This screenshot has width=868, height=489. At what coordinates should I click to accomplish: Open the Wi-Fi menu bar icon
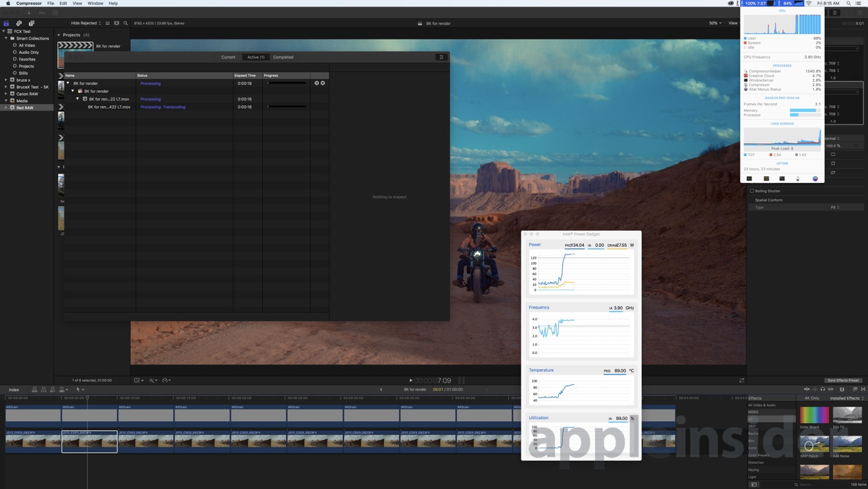click(809, 3)
